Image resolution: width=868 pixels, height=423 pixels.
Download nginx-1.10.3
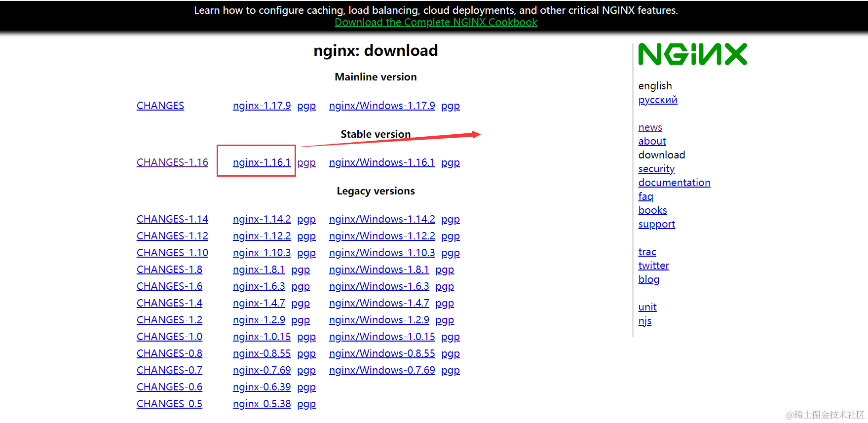262,253
